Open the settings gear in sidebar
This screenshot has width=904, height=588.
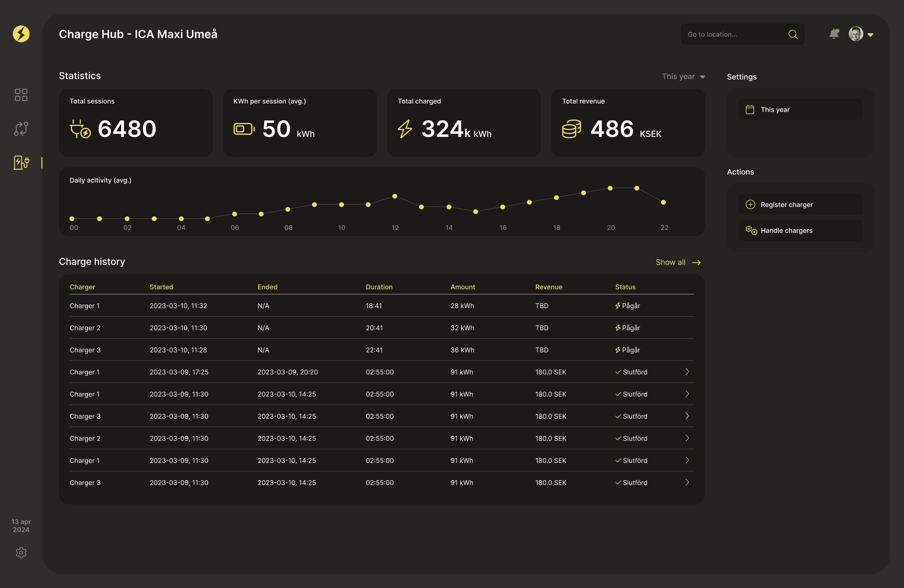coord(21,552)
